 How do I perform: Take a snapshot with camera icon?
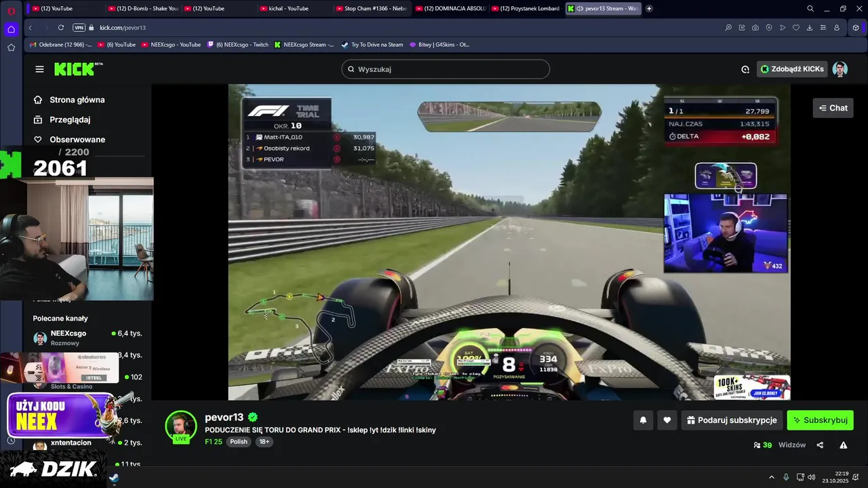point(755,28)
